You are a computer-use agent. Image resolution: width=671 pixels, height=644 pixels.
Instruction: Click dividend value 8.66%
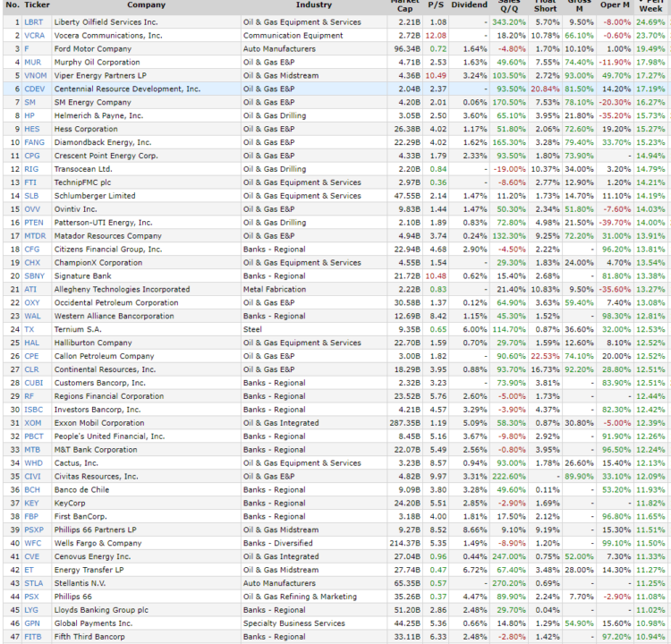click(475, 530)
